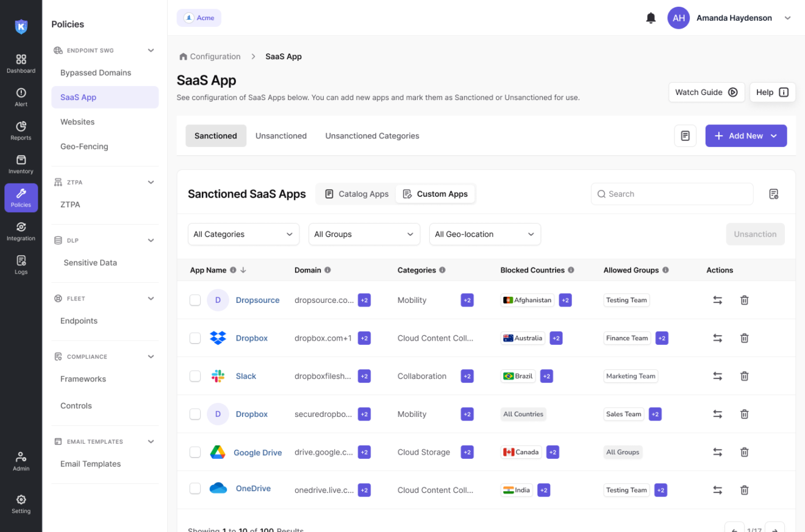Switch to the Unsanctioned tab
The width and height of the screenshot is (805, 532).
pyautogui.click(x=281, y=135)
